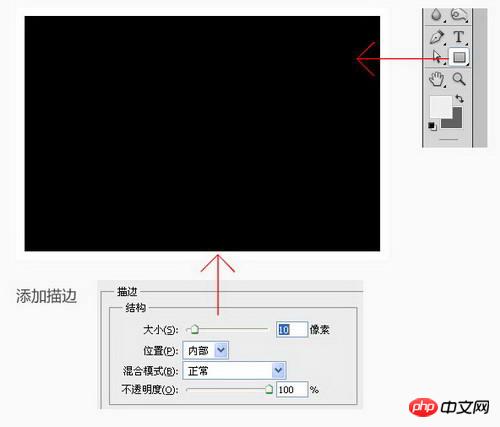The image size is (500, 427).
Task: Click the opacity field showing 100
Action: [292, 389]
